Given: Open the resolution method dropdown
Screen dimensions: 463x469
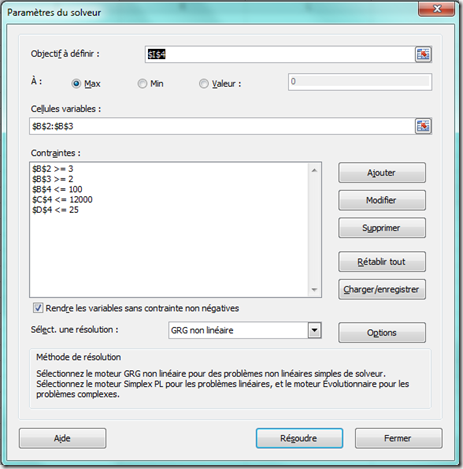Looking at the screenshot, I should pyautogui.click(x=314, y=330).
